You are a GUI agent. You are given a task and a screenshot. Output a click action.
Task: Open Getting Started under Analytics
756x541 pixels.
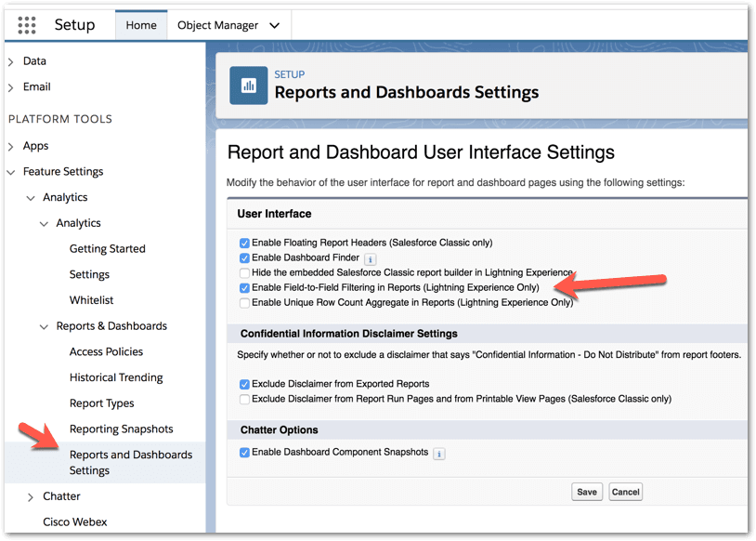pyautogui.click(x=107, y=248)
